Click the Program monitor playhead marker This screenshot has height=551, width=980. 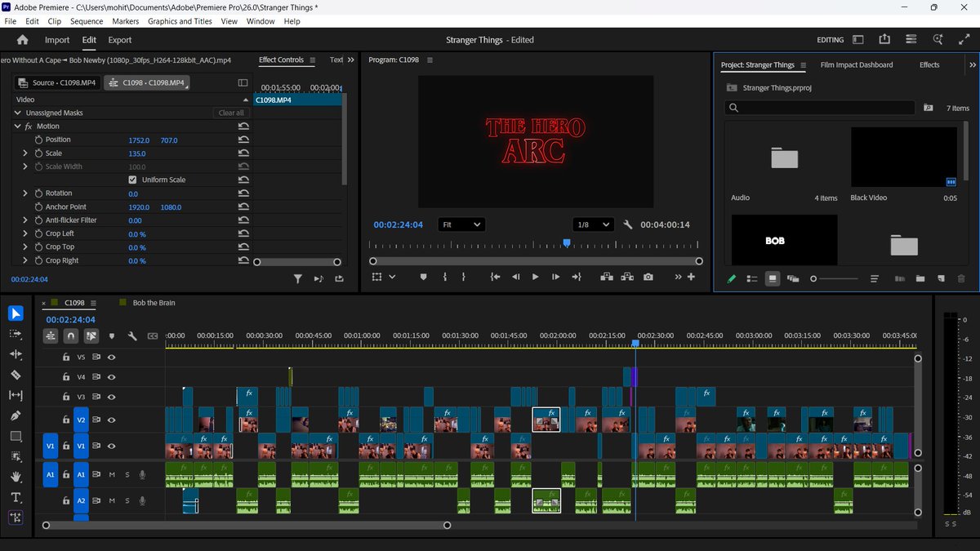coord(567,243)
